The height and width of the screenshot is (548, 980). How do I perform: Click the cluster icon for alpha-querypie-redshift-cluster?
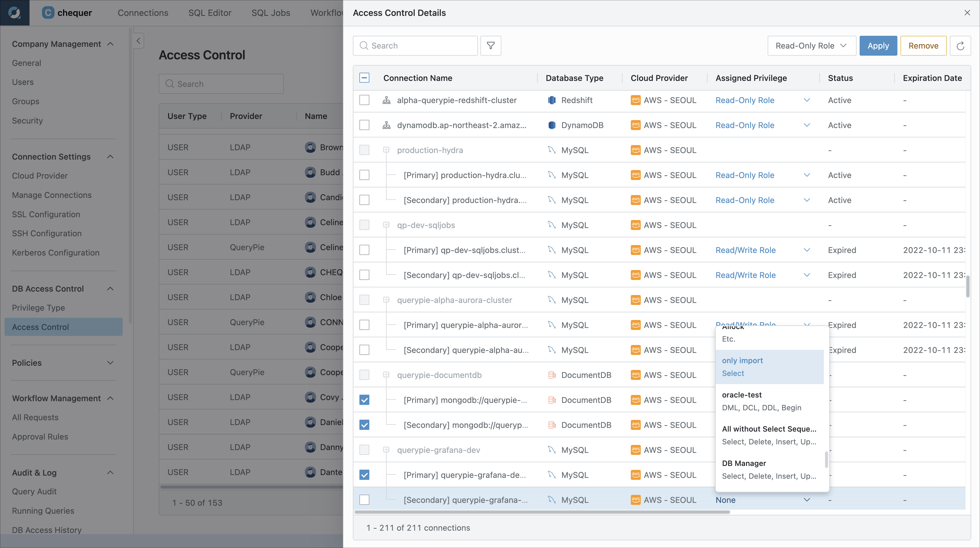[x=386, y=101]
